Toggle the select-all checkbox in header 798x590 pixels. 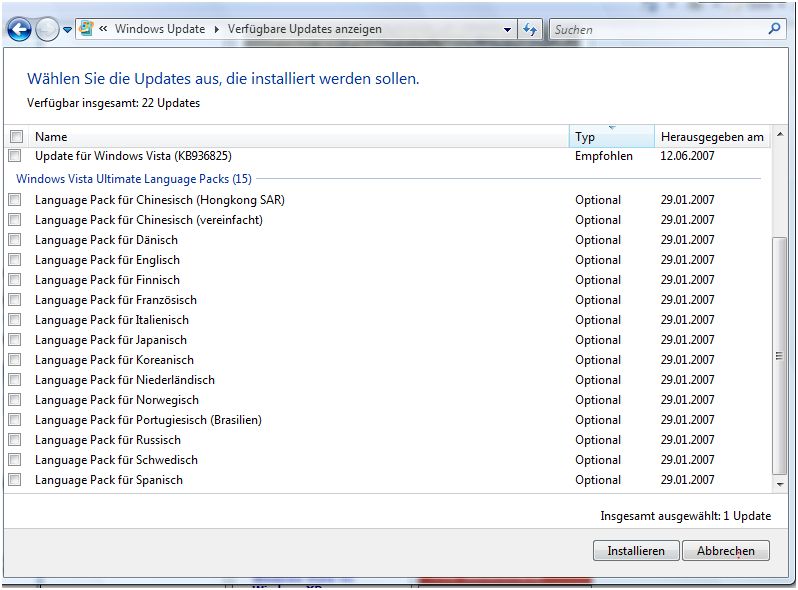point(17,136)
